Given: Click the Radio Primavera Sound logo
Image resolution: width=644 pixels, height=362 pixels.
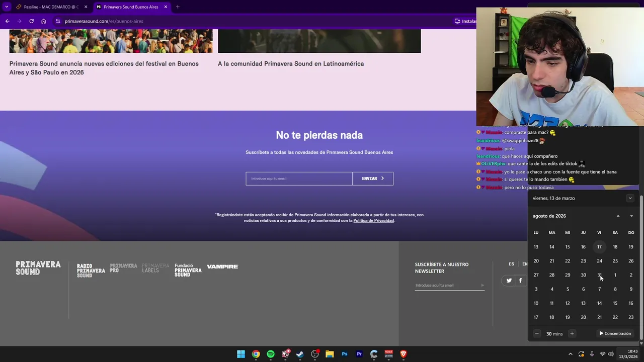Looking at the screenshot, I should point(91,270).
